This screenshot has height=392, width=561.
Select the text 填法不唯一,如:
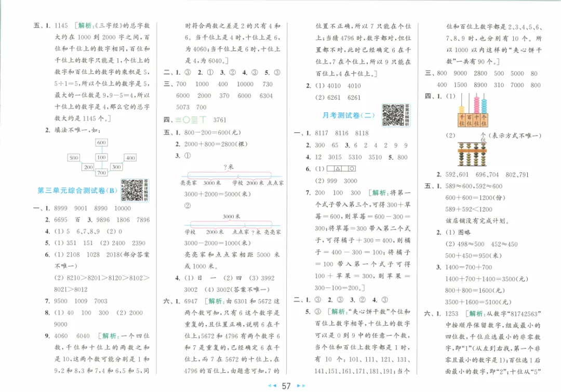pyautogui.click(x=77, y=130)
